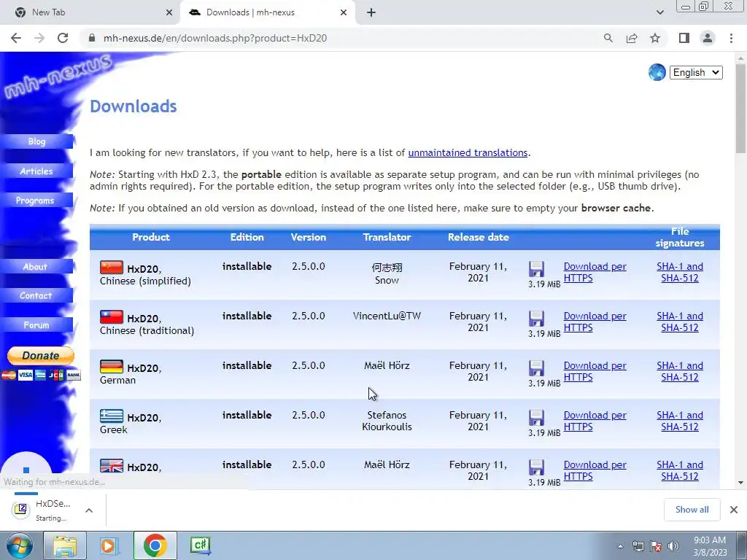This screenshot has height=560, width=747.
Task: Open the About sidebar menu item
Action: [36, 267]
